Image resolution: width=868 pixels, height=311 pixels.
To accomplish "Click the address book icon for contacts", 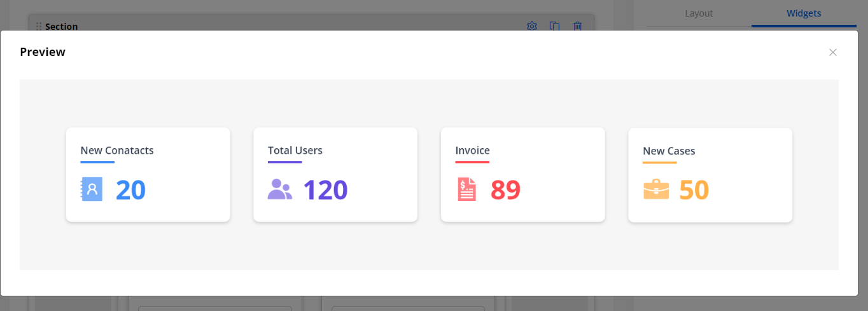I will (x=92, y=190).
